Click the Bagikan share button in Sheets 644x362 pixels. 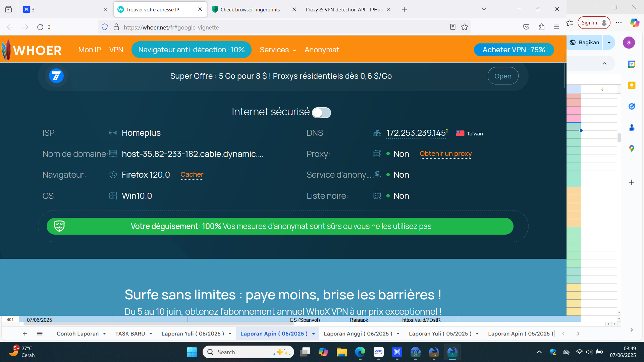tap(585, 43)
